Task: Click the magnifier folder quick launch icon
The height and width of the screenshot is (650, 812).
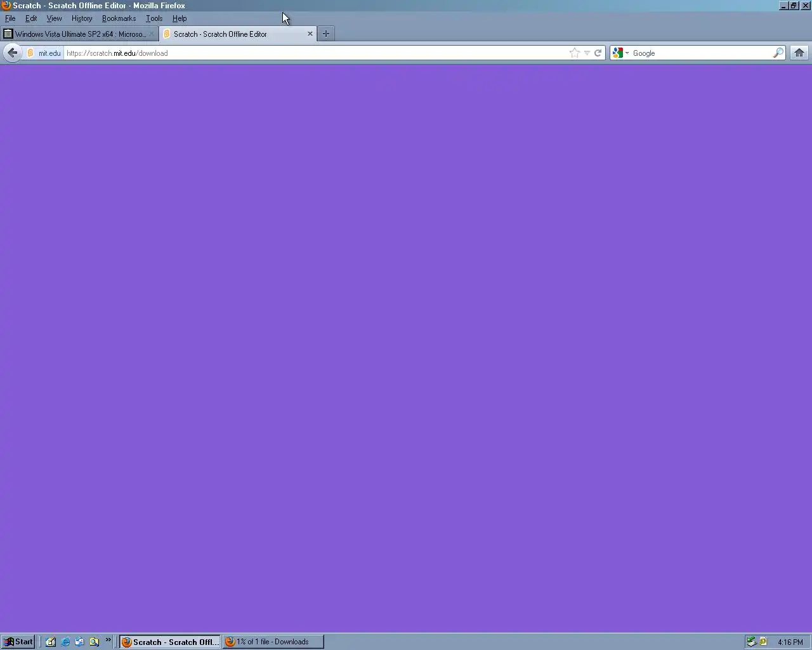Action: 94,642
